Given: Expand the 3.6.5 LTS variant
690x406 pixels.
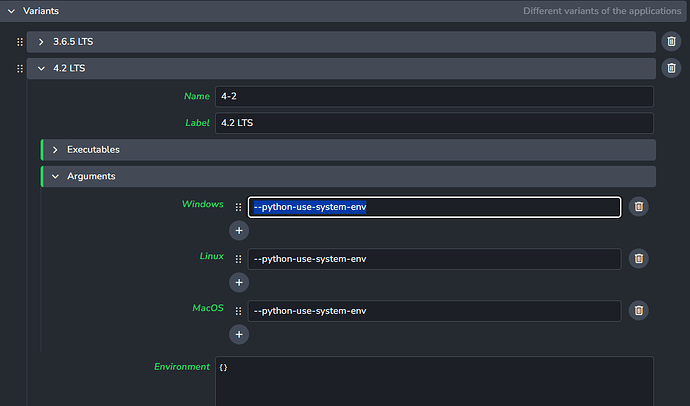Looking at the screenshot, I should (x=41, y=42).
